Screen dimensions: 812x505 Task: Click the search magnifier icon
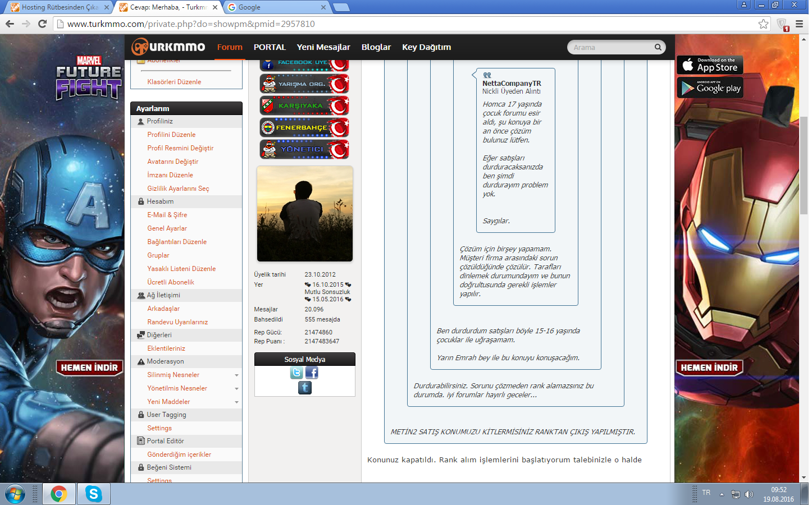[658, 47]
